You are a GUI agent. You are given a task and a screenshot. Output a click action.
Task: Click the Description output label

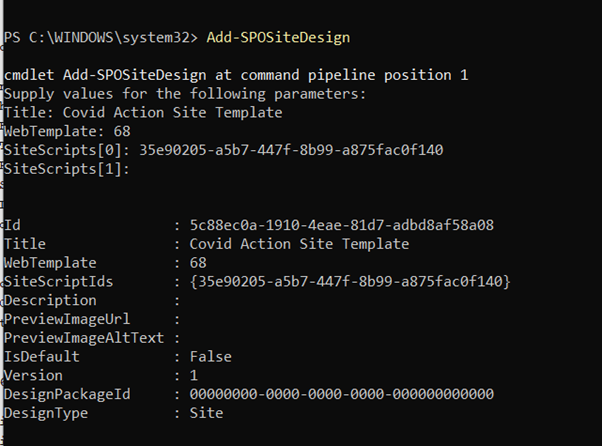(x=50, y=301)
